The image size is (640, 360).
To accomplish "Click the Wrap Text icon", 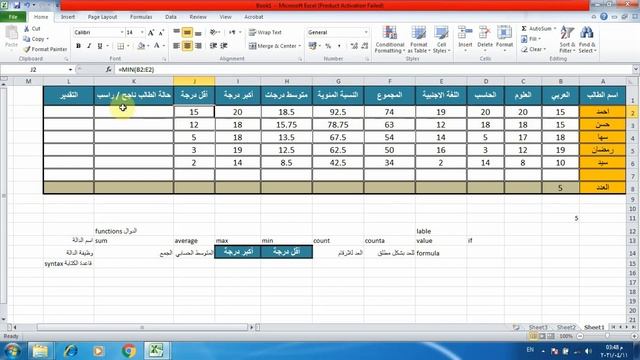I will (252, 32).
